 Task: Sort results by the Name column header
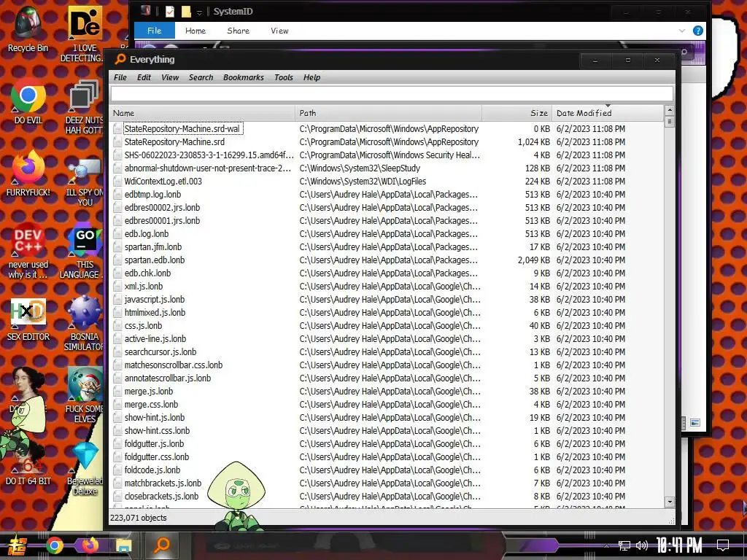click(202, 113)
